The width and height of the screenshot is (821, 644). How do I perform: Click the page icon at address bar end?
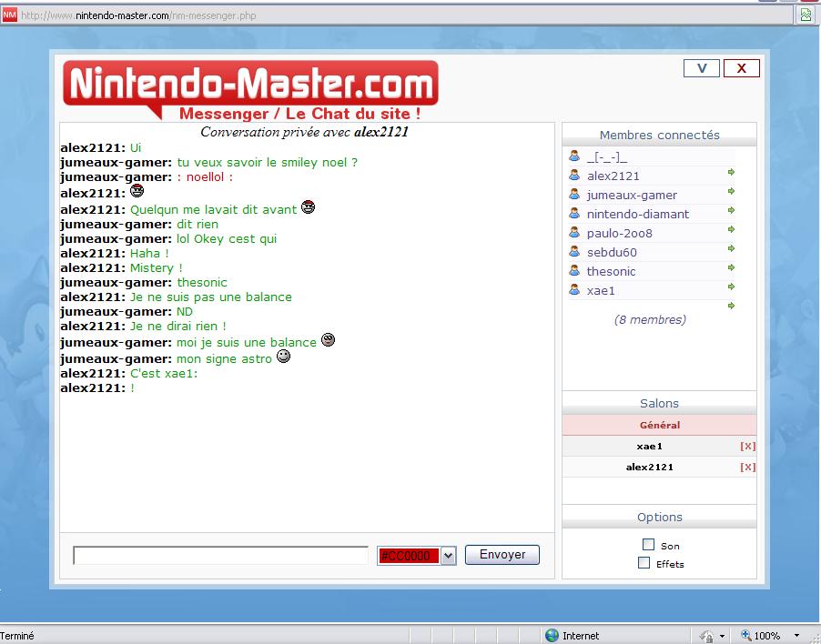click(x=806, y=15)
